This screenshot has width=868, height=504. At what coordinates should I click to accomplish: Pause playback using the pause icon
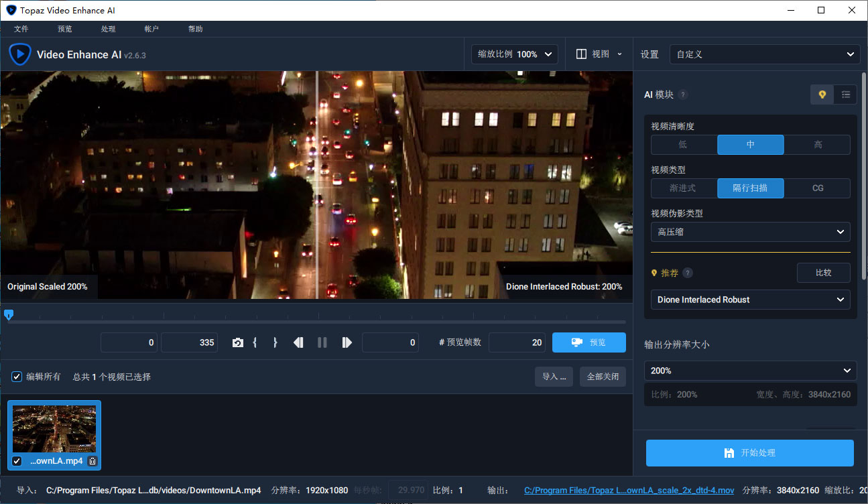322,342
